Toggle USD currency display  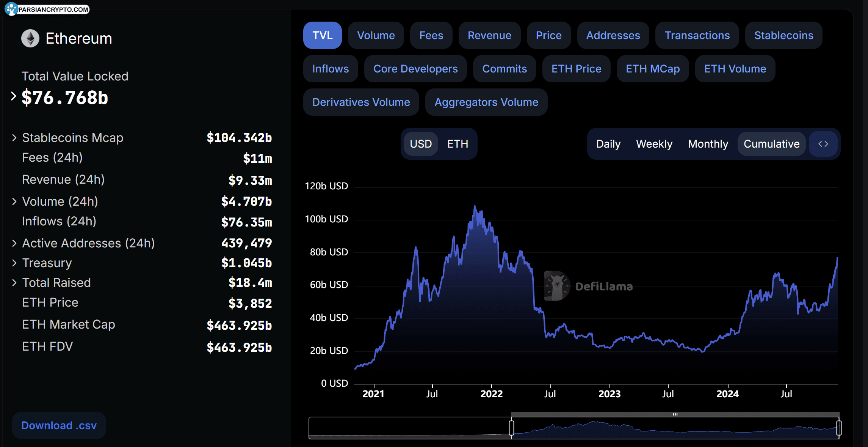click(x=421, y=143)
